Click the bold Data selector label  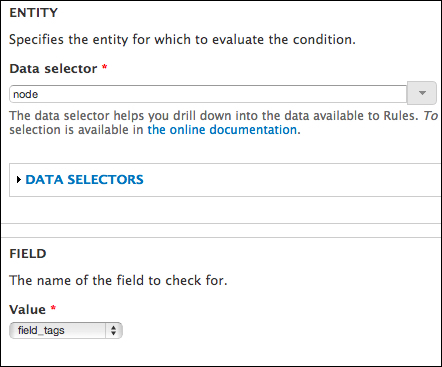pyautogui.click(x=53, y=69)
